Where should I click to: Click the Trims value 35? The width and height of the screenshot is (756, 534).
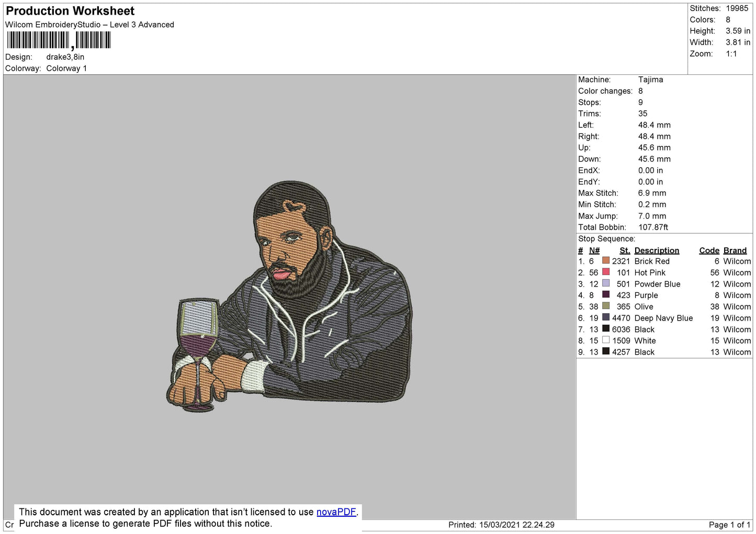pos(642,113)
